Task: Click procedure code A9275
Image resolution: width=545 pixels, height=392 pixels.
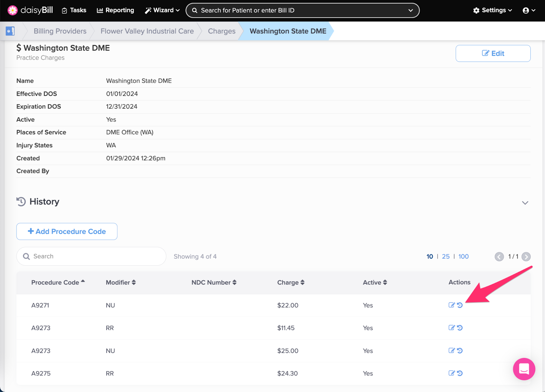Action: (41, 373)
